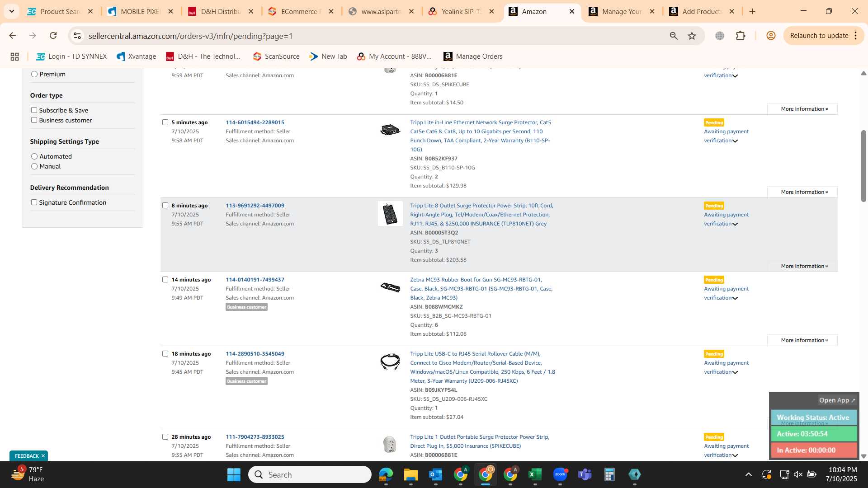Click Open App in the status widget
This screenshot has width=868, height=488.
tap(837, 400)
